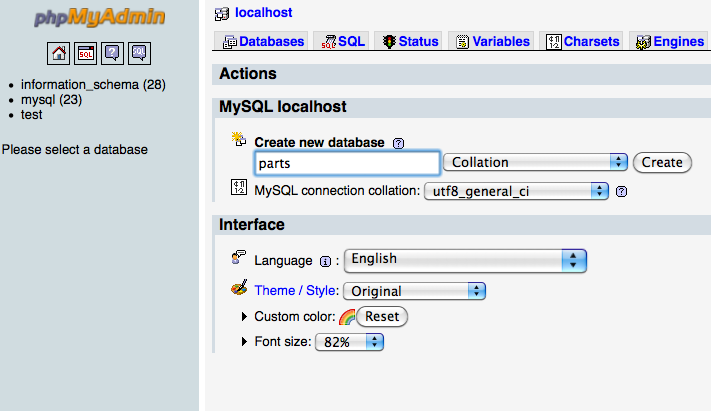Image resolution: width=711 pixels, height=411 pixels.
Task: Open the English language dropdown
Action: point(465,260)
